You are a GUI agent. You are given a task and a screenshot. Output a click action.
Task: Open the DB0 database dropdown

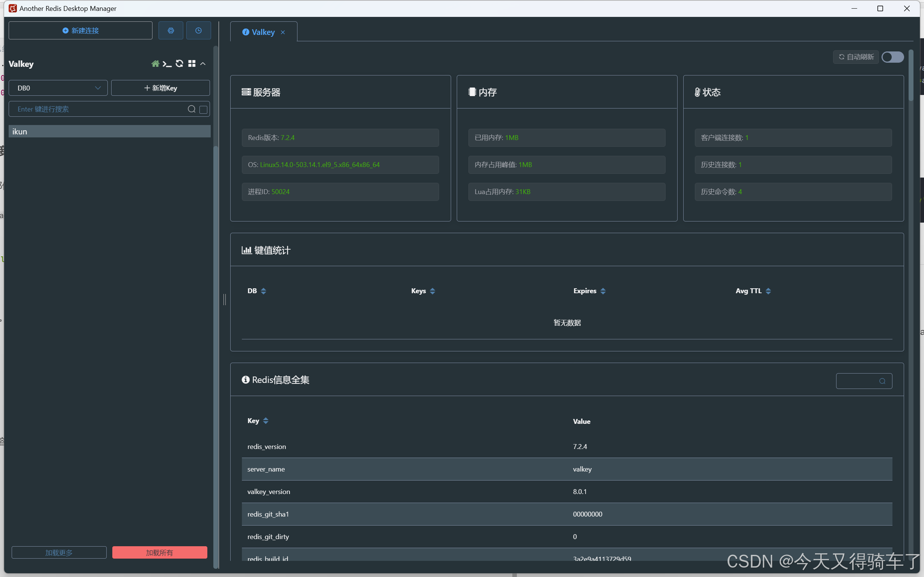coord(59,88)
